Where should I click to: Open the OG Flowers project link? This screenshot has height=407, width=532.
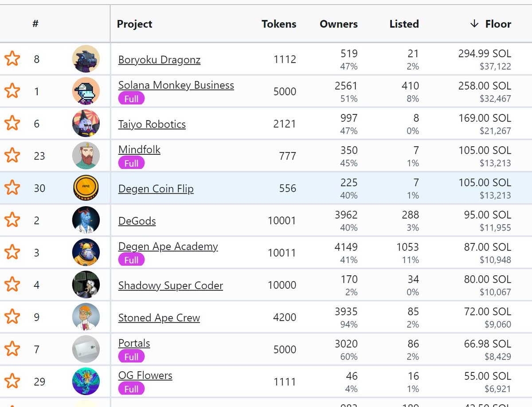[145, 376]
